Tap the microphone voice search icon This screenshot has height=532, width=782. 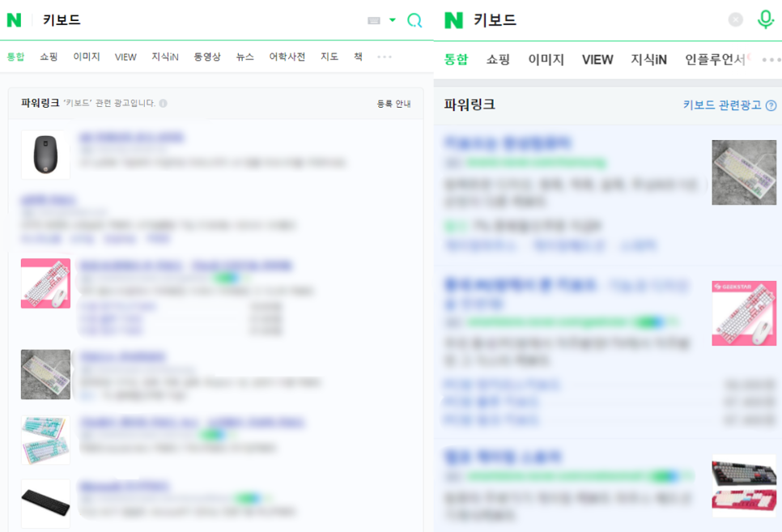point(765,19)
